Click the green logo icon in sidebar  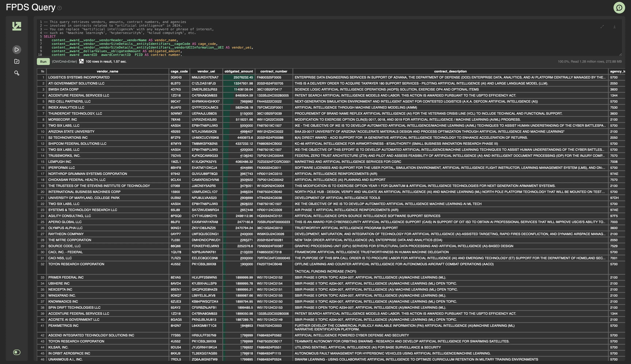[x=17, y=26]
